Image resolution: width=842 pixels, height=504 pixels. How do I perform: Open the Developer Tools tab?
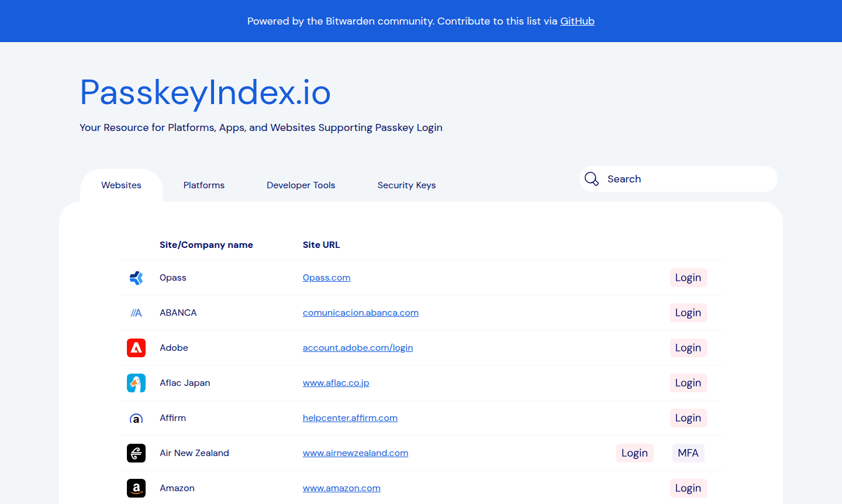(301, 185)
